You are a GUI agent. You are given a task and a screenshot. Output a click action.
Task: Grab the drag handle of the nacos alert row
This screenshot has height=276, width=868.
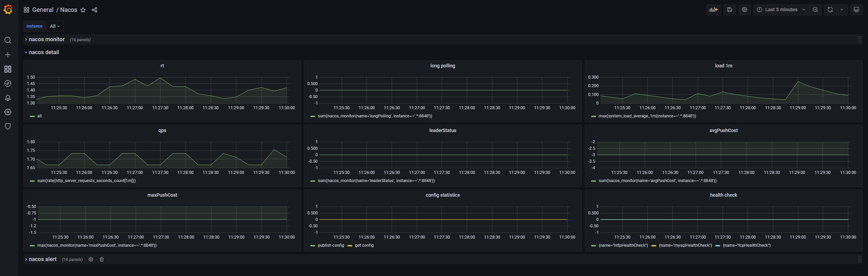point(860,259)
